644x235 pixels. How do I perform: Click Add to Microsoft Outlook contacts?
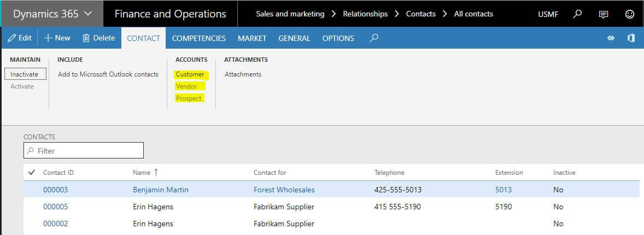coord(108,74)
